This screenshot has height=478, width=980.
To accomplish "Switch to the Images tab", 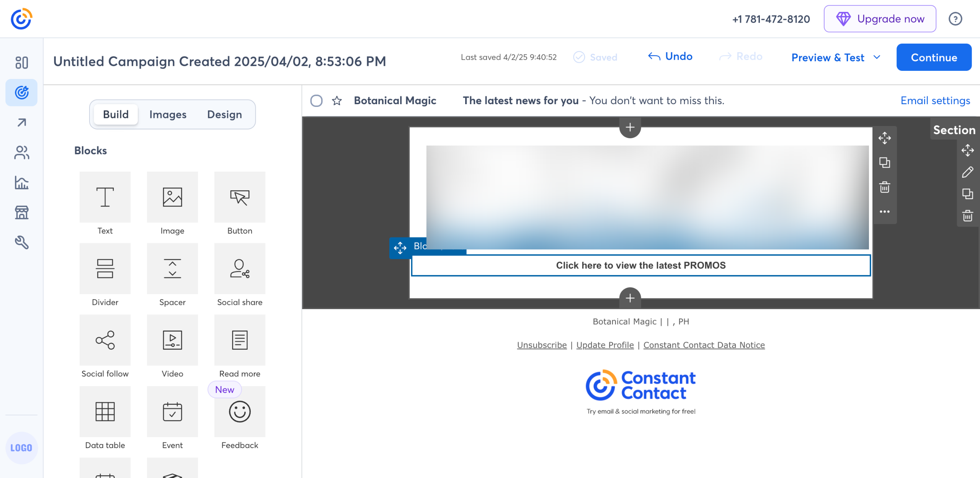I will [168, 114].
